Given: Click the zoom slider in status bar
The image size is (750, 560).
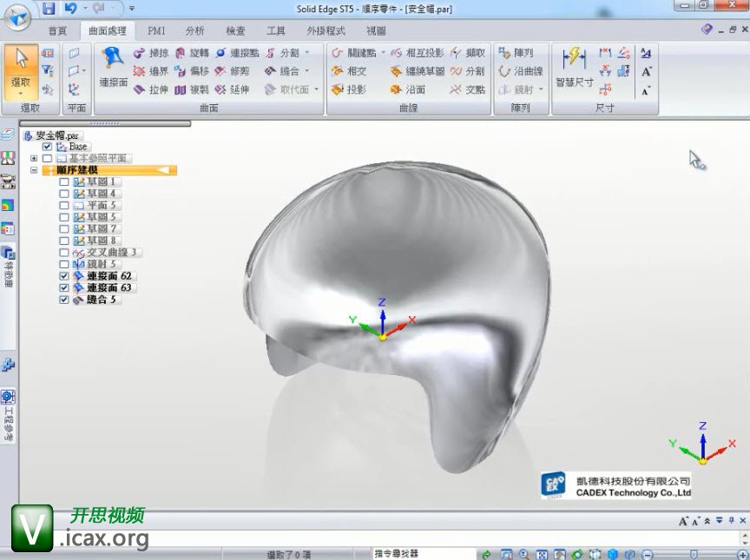Looking at the screenshot, I should [x=693, y=554].
